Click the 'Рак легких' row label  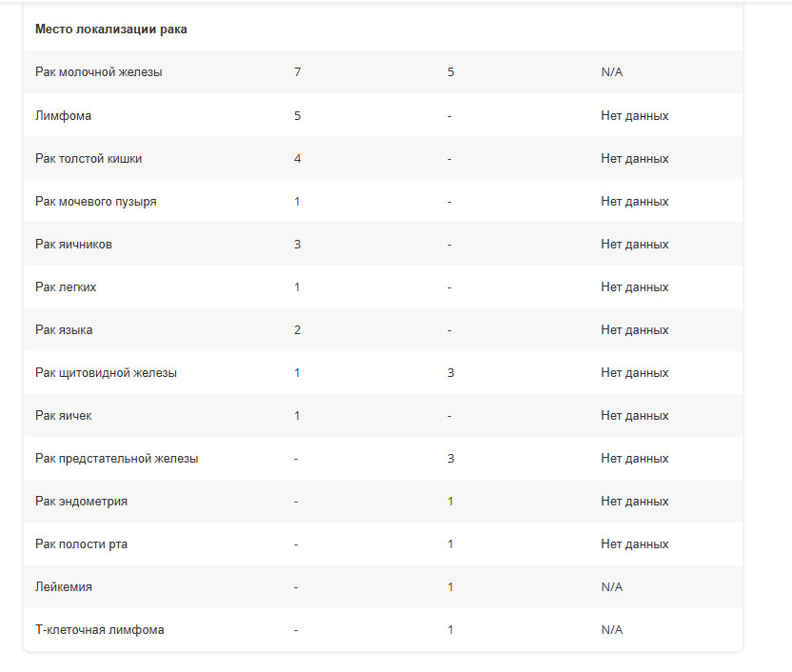click(66, 287)
